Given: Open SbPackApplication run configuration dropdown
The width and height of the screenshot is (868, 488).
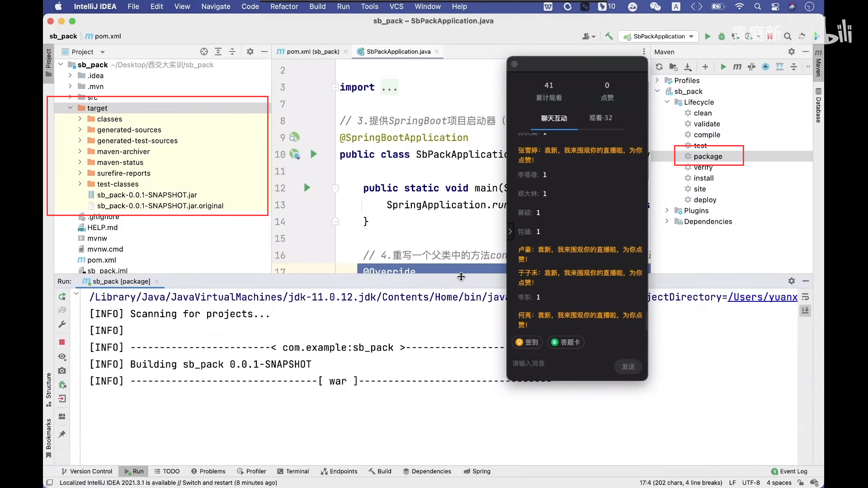Looking at the screenshot, I should click(x=659, y=37).
